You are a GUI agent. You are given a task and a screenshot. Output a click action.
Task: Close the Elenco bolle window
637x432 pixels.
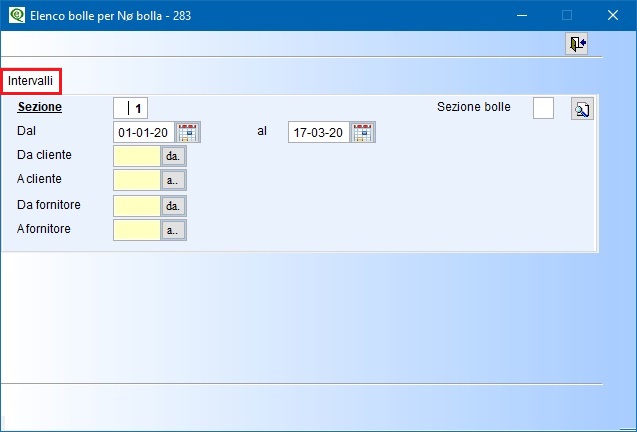coord(613,15)
